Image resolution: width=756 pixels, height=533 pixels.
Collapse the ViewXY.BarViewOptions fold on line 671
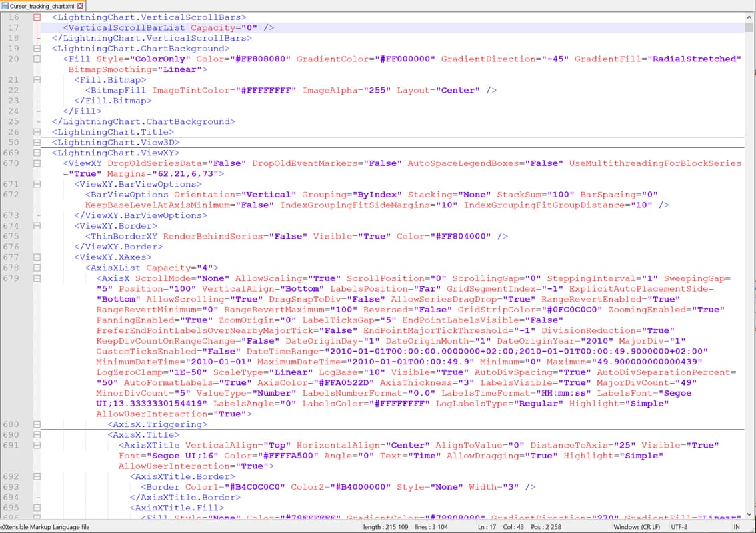(37, 184)
